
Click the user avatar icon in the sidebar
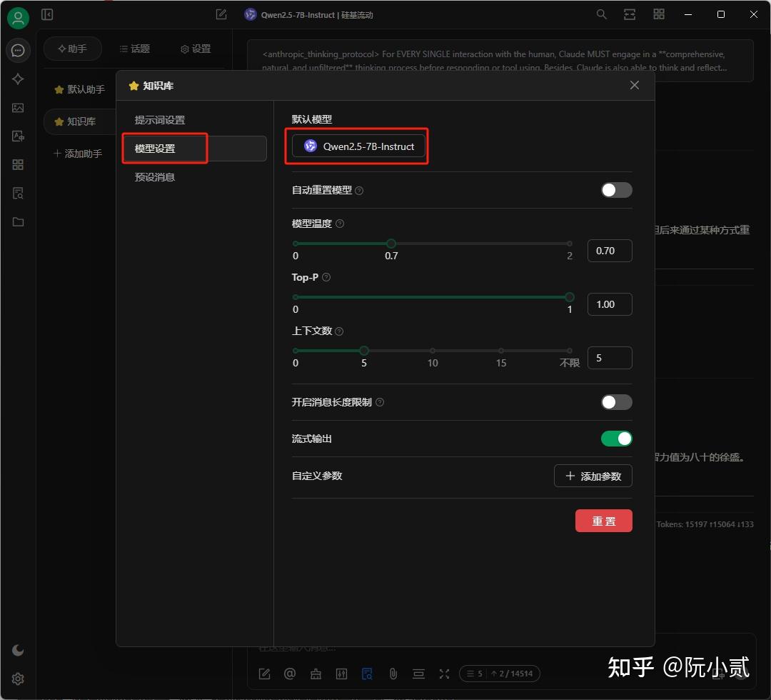click(18, 18)
